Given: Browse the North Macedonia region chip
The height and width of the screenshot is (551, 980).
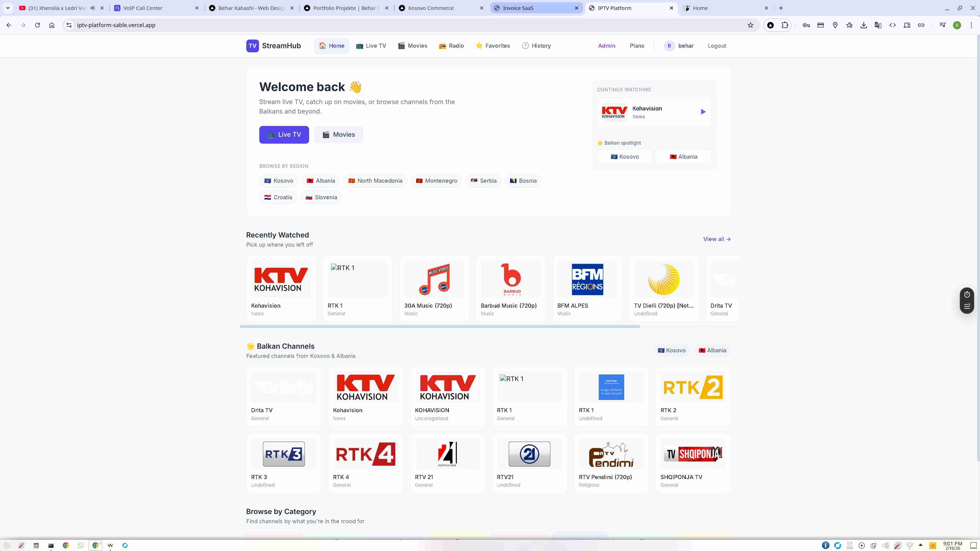Looking at the screenshot, I should click(x=375, y=181).
